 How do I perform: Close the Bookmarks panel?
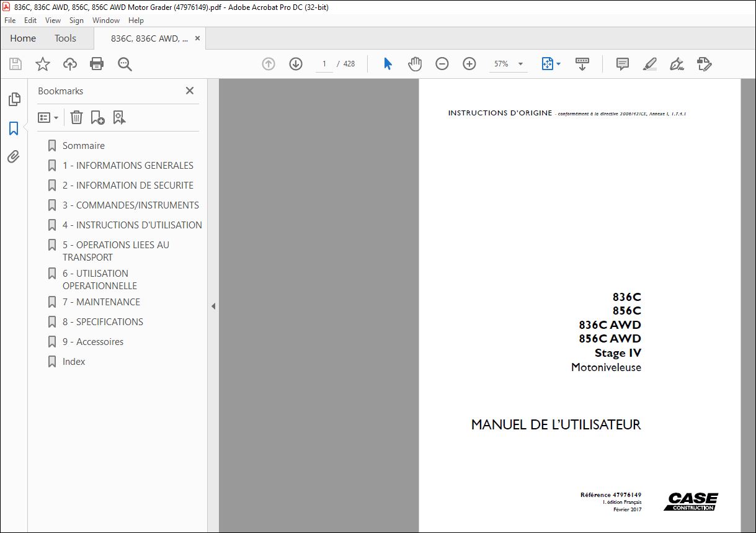(x=190, y=91)
